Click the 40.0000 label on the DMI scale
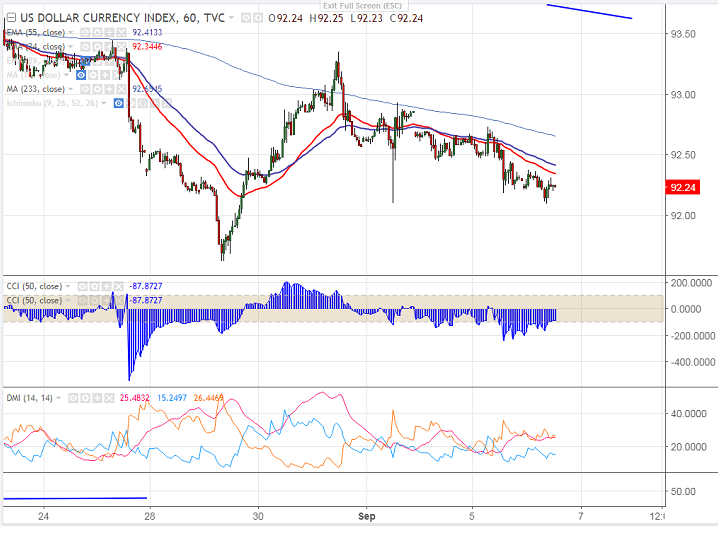 click(689, 414)
